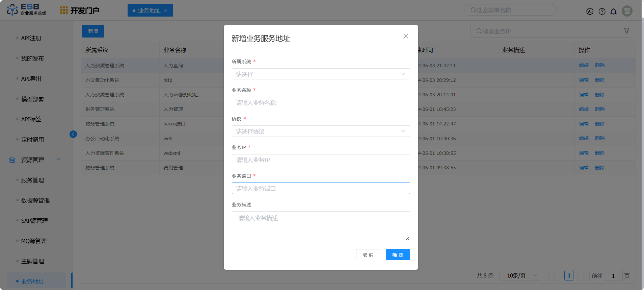The image size is (644, 290).
Task: Click the 确定 button
Action: [x=398, y=255]
